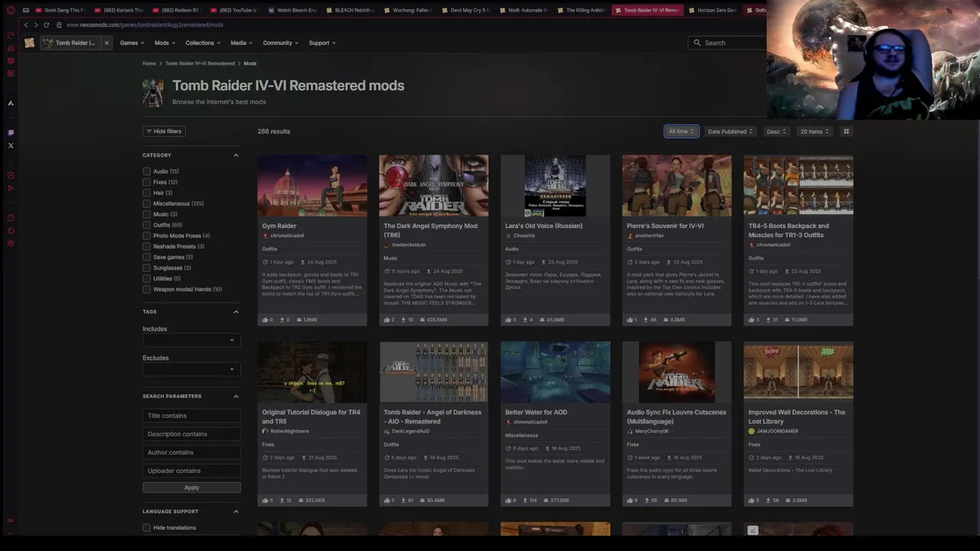Switch to the Horizon Zero Dawn tab

[x=712, y=10]
